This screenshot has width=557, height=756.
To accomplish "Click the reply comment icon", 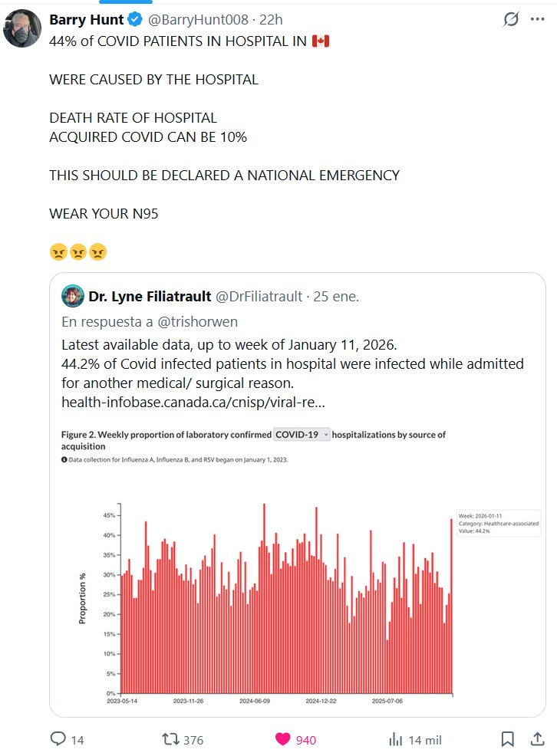I will tap(59, 739).
